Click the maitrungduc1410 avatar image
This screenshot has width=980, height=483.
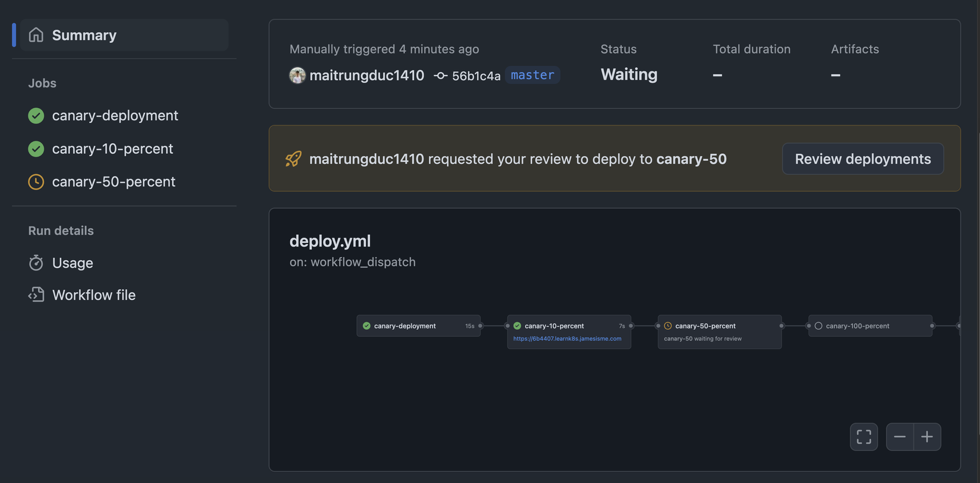298,75
